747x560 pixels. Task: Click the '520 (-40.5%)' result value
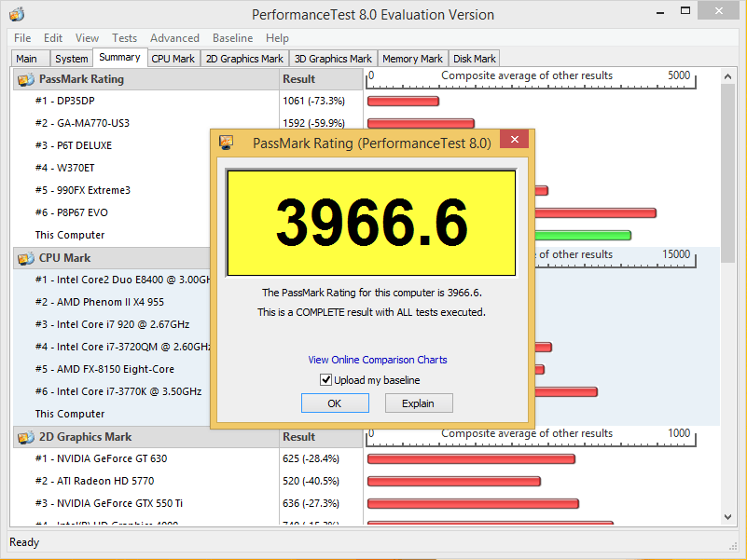point(311,482)
